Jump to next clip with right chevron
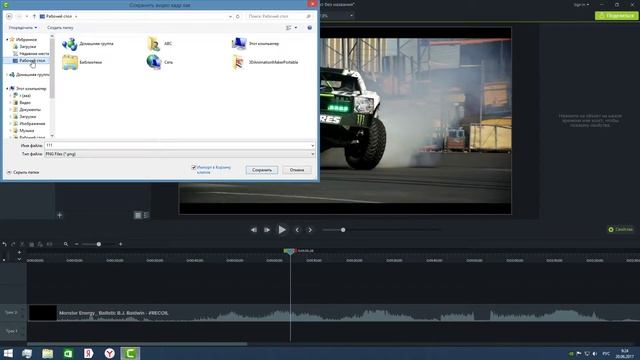This screenshot has height=360, width=640. click(x=310, y=230)
